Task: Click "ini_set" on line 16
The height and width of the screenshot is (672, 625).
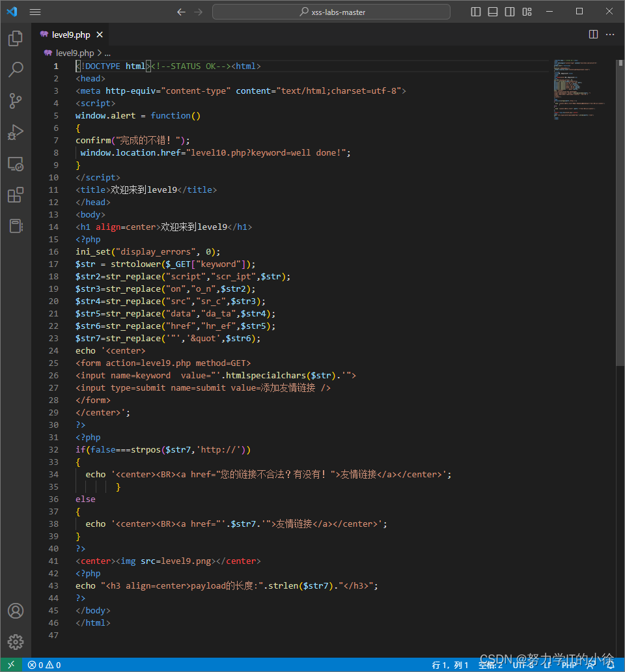Action: (93, 252)
